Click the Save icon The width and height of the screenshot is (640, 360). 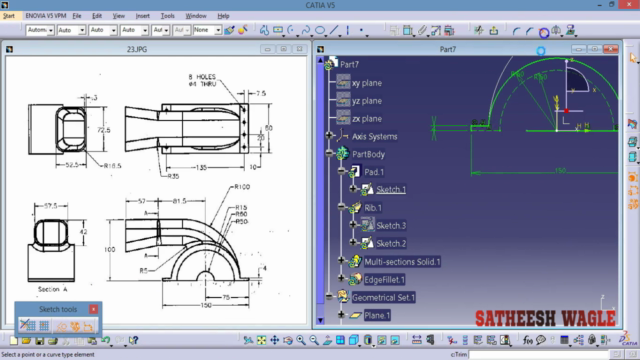39,340
